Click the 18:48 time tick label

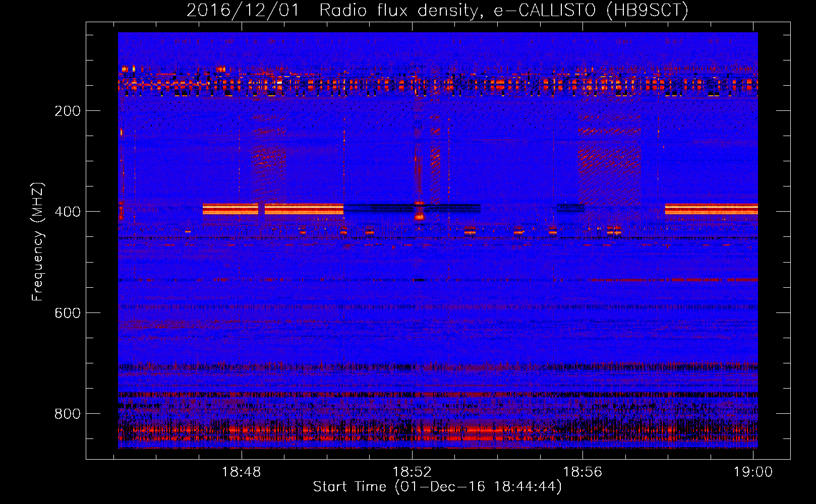click(242, 472)
